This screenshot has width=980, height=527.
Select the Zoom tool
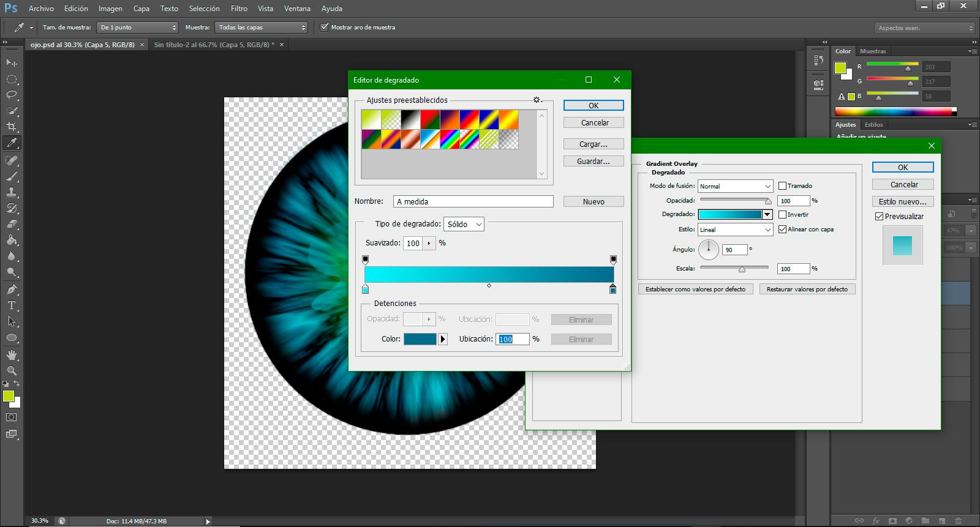click(12, 371)
